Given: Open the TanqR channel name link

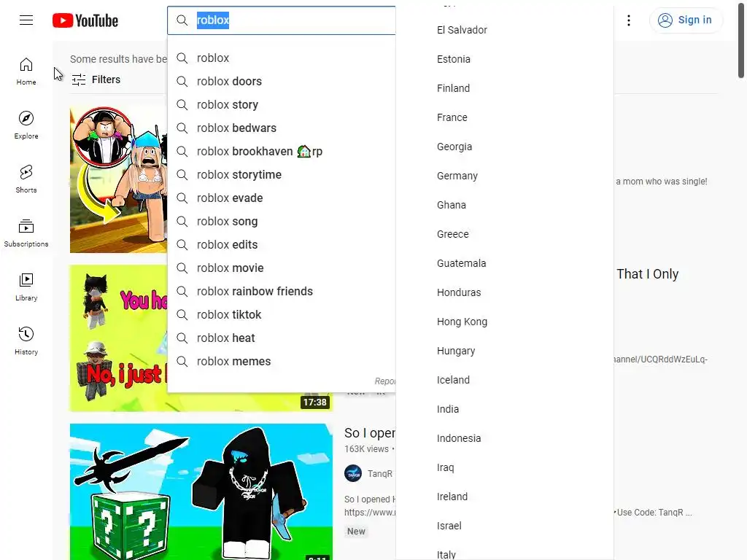Looking at the screenshot, I should pyautogui.click(x=379, y=474).
